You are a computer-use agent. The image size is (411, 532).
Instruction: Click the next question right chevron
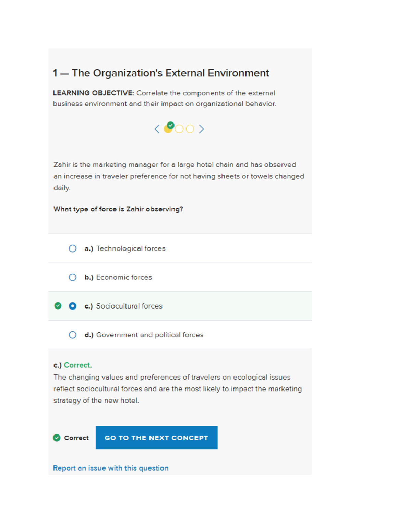point(201,129)
